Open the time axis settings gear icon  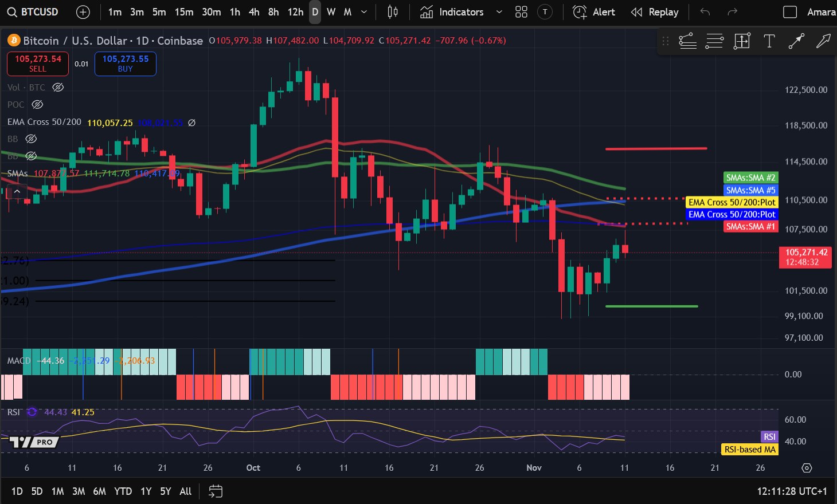[x=807, y=468]
